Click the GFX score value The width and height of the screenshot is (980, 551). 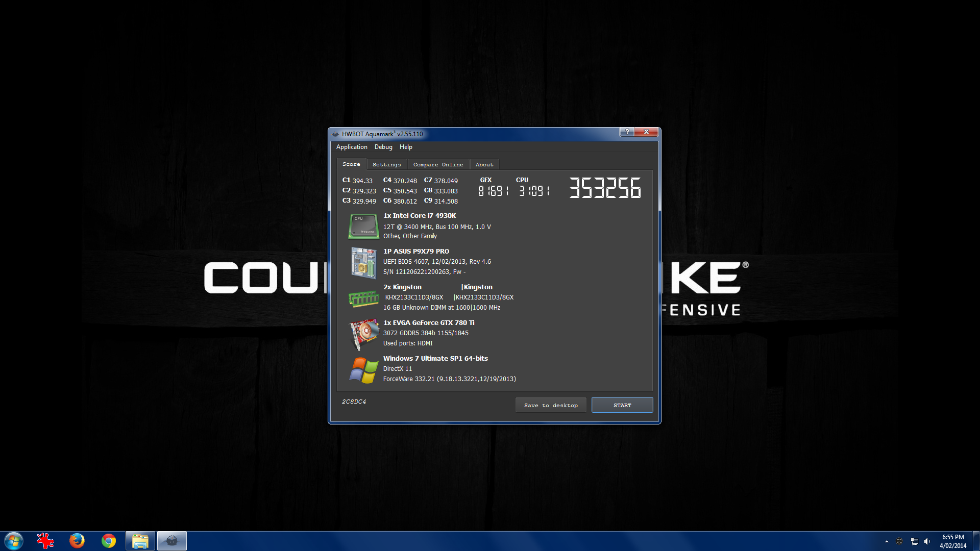493,191
